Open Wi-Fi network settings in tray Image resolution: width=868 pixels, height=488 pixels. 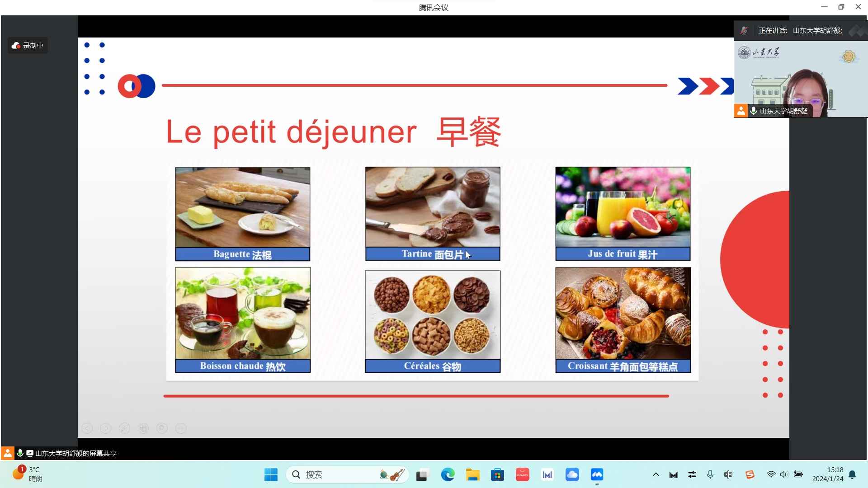click(x=771, y=474)
